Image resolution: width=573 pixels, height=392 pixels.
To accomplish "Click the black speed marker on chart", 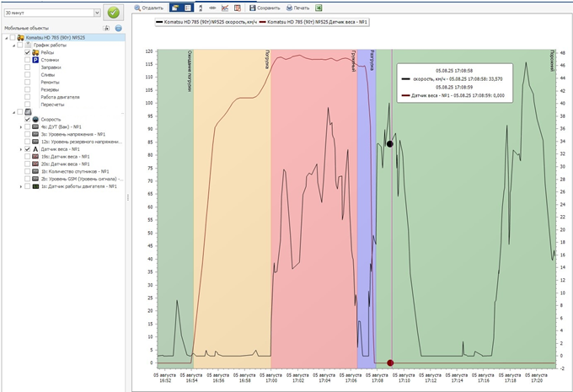I will pyautogui.click(x=389, y=144).
